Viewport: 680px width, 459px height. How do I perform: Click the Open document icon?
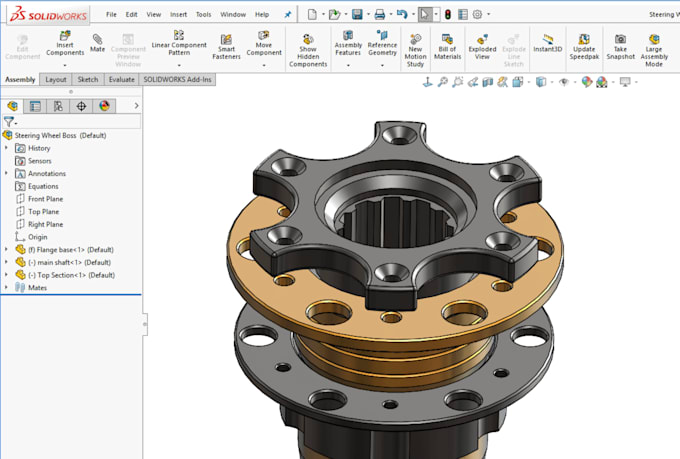click(334, 14)
